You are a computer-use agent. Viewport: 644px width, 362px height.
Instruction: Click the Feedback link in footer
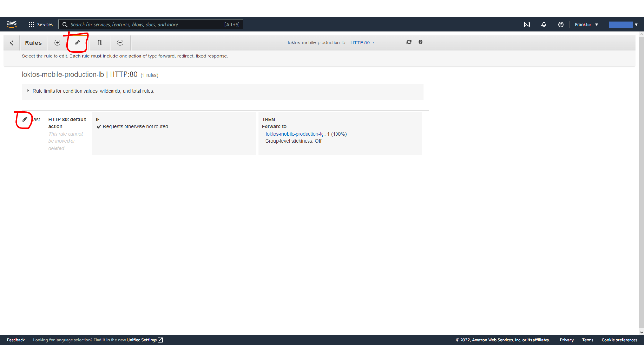(x=16, y=340)
